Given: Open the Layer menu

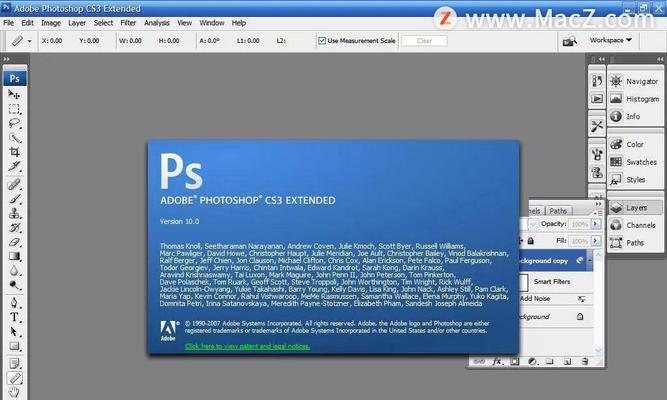Looking at the screenshot, I should pos(77,23).
